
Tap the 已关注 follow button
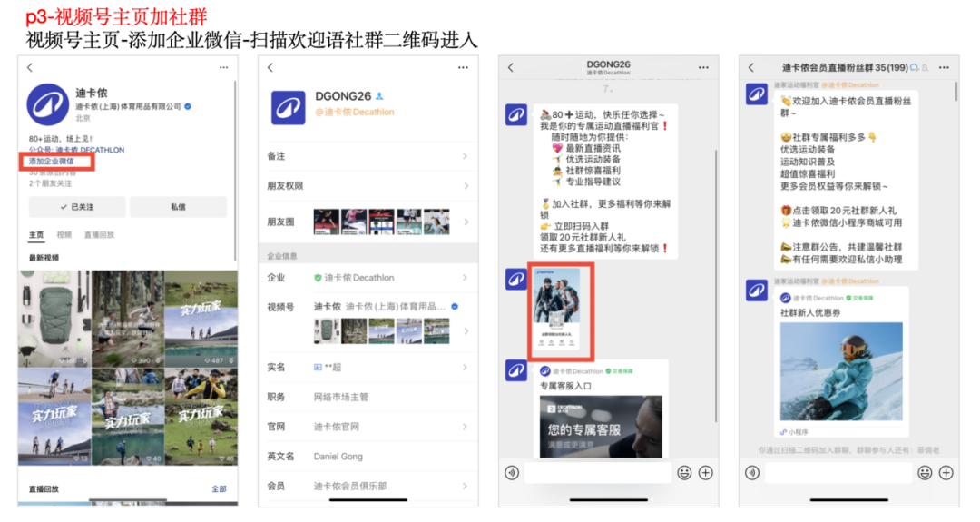click(x=77, y=207)
